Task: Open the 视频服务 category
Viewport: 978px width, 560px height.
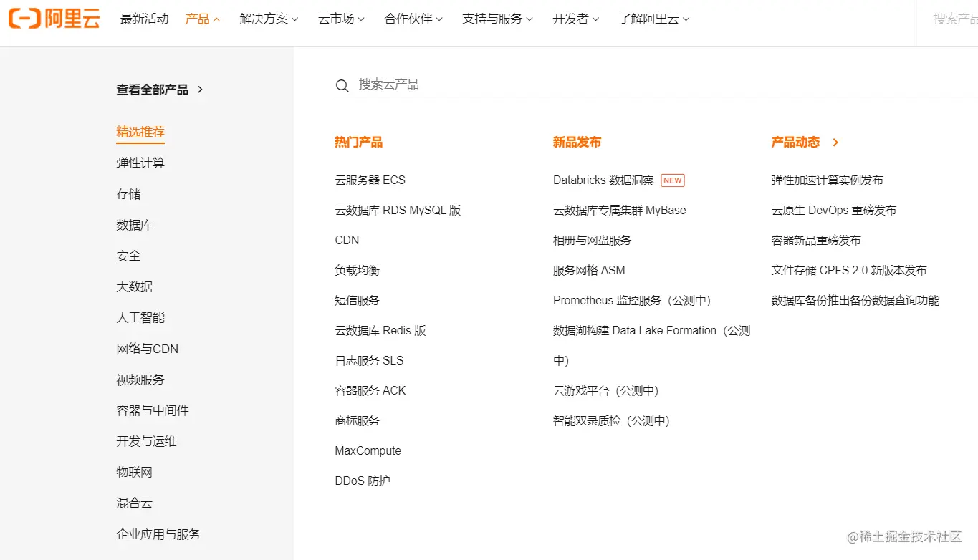Action: 140,380
